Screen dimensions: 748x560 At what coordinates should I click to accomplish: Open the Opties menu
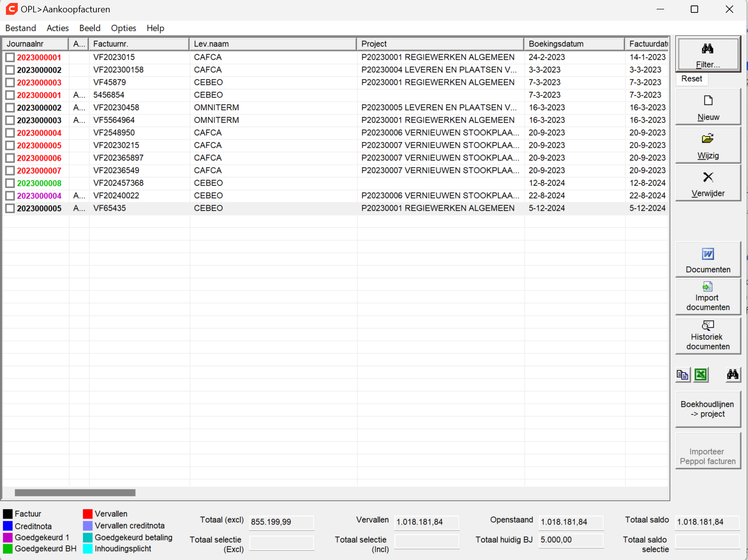(x=123, y=28)
